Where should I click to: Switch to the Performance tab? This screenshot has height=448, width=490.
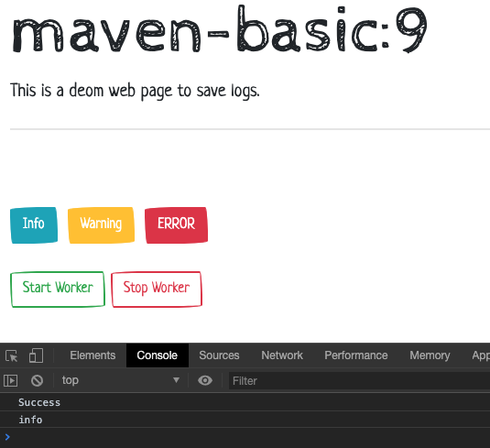[x=356, y=355]
